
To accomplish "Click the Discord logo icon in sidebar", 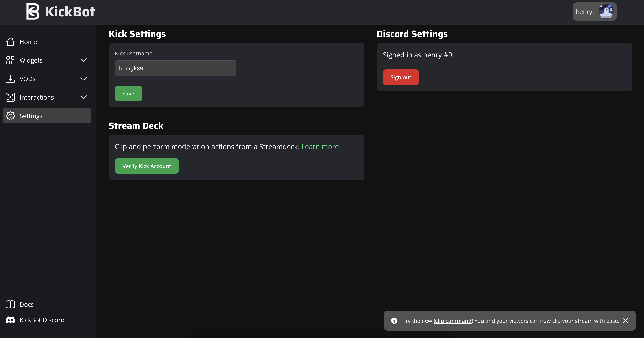I will click(10, 320).
